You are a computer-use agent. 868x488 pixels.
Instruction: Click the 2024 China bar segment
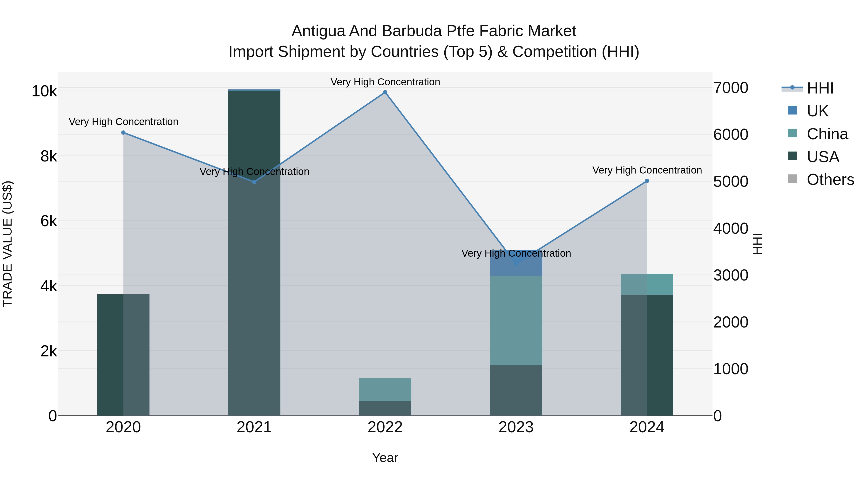coord(647,284)
